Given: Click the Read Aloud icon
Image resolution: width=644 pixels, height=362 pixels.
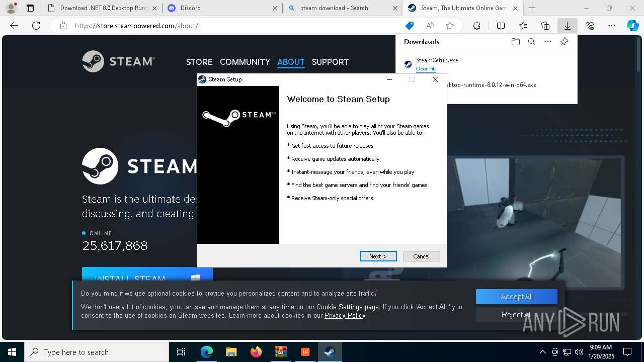Looking at the screenshot, I should (x=430, y=26).
